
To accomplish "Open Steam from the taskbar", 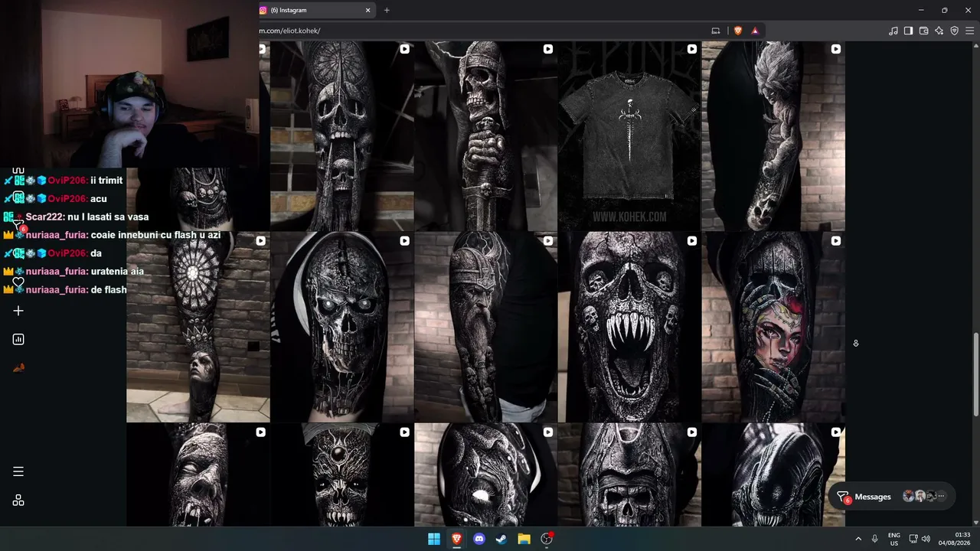I will pos(501,539).
